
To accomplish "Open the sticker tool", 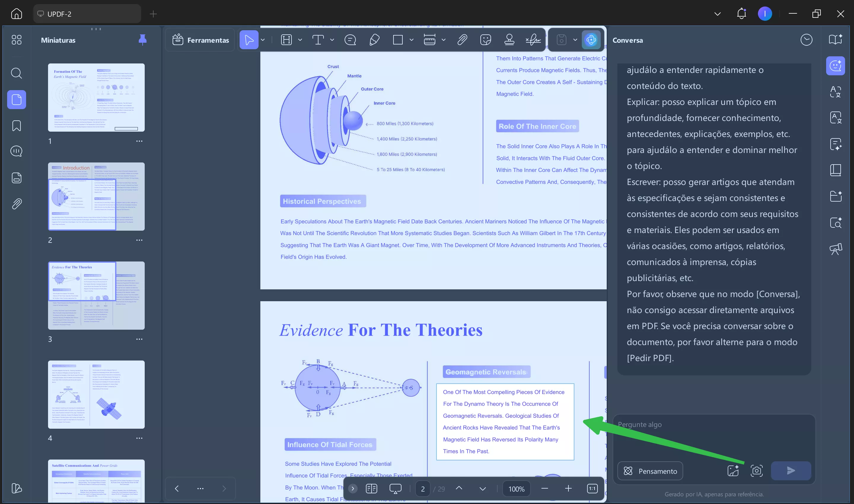I will click(x=485, y=40).
